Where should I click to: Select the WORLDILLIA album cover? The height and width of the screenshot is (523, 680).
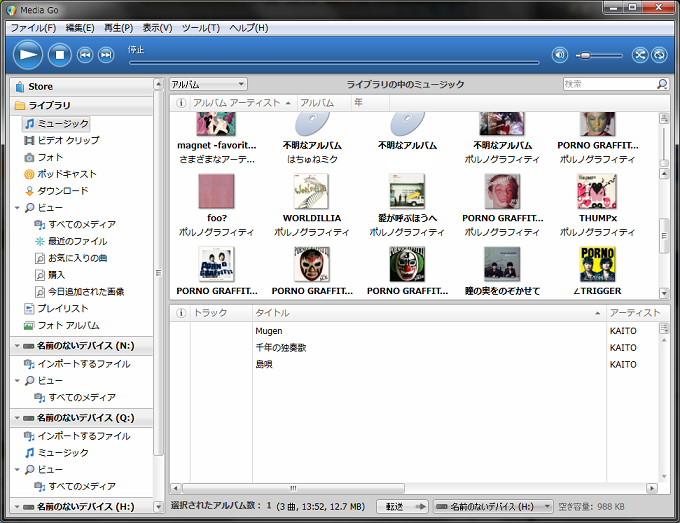tap(311, 192)
